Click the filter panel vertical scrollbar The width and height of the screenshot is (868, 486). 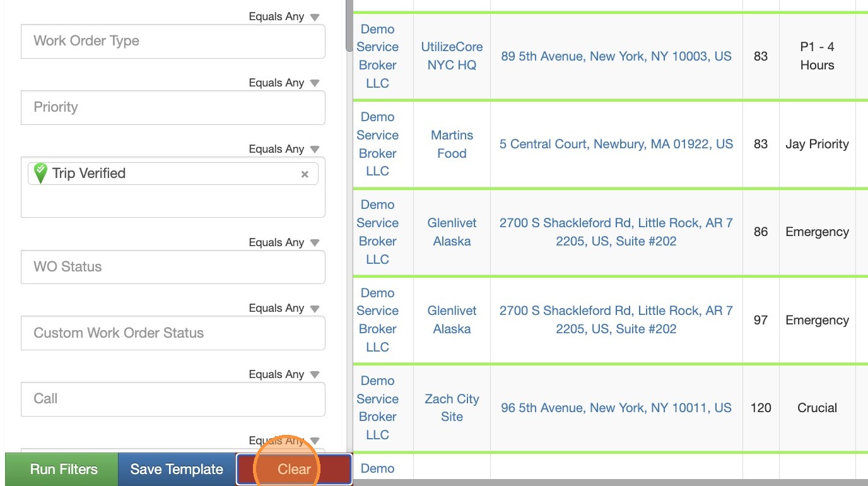click(x=349, y=25)
